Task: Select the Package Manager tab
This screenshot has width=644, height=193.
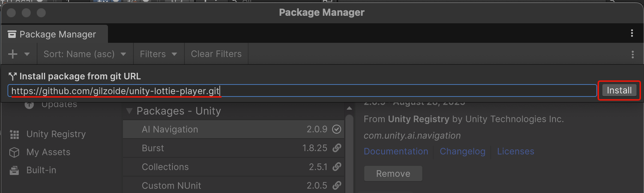Action: (x=54, y=34)
